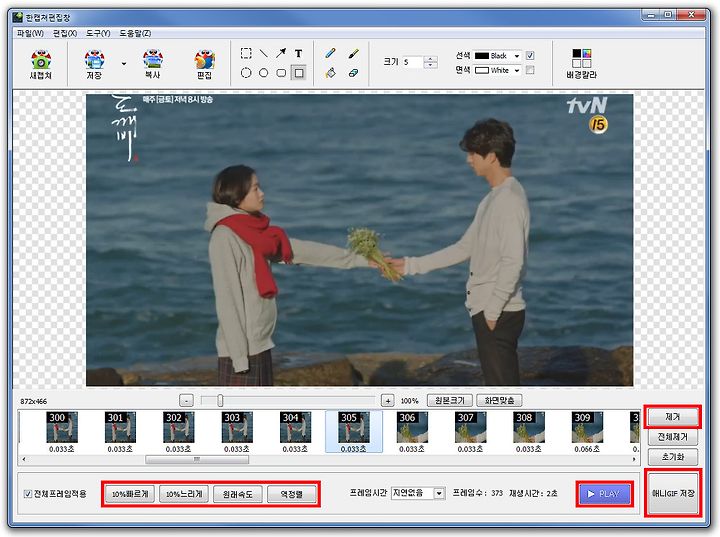The height and width of the screenshot is (537, 720).
Task: Click the 전체제거 remove all button
Action: (x=673, y=437)
